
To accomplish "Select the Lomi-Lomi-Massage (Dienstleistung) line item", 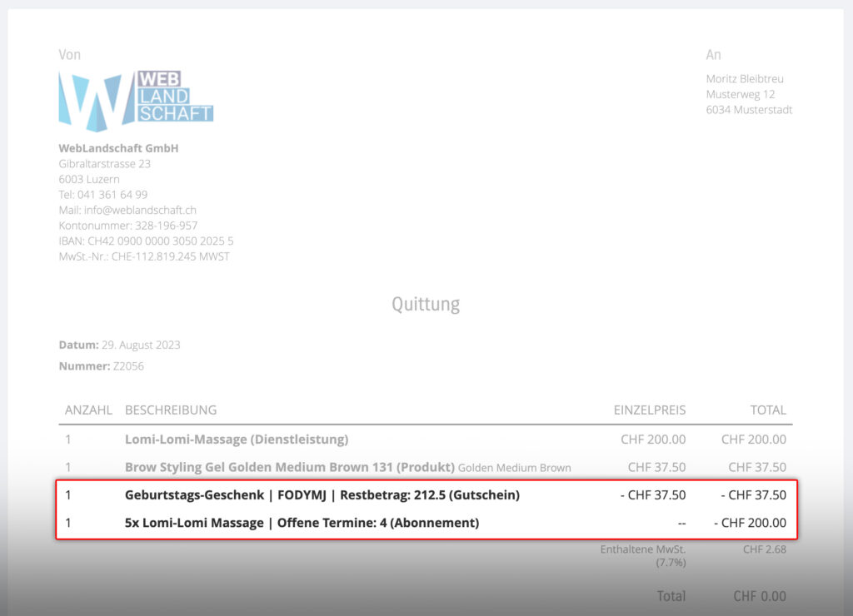I will coord(237,439).
